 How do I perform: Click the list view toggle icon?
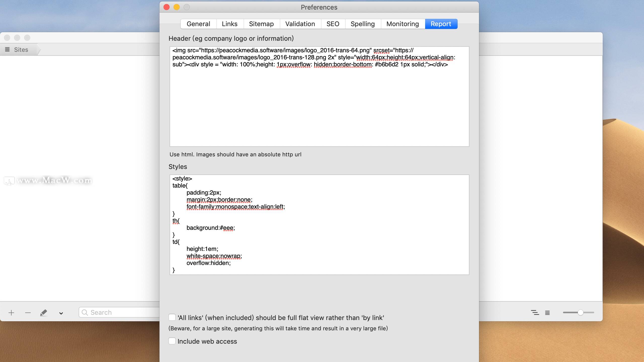tap(548, 312)
